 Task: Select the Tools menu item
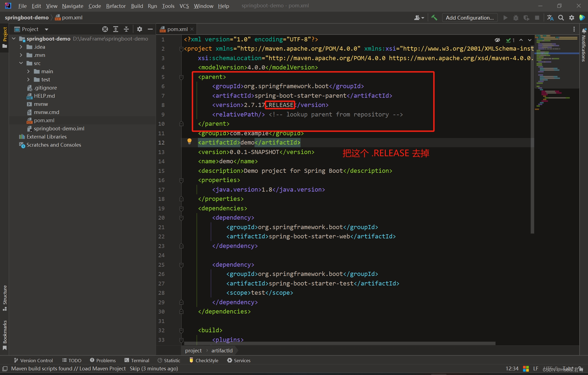168,5
